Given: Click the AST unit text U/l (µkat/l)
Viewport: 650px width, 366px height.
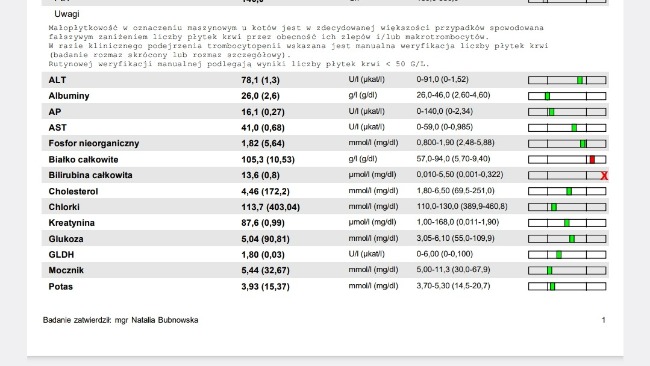Looking at the screenshot, I should [x=366, y=127].
